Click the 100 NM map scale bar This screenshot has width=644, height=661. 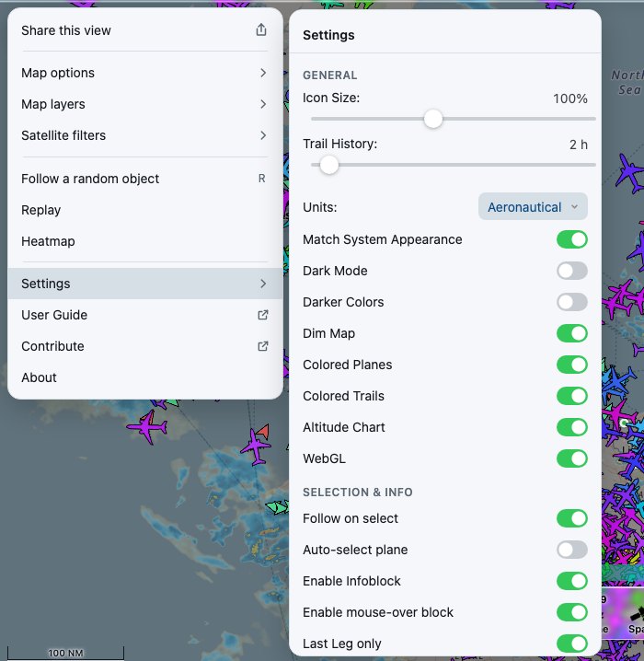[x=65, y=653]
